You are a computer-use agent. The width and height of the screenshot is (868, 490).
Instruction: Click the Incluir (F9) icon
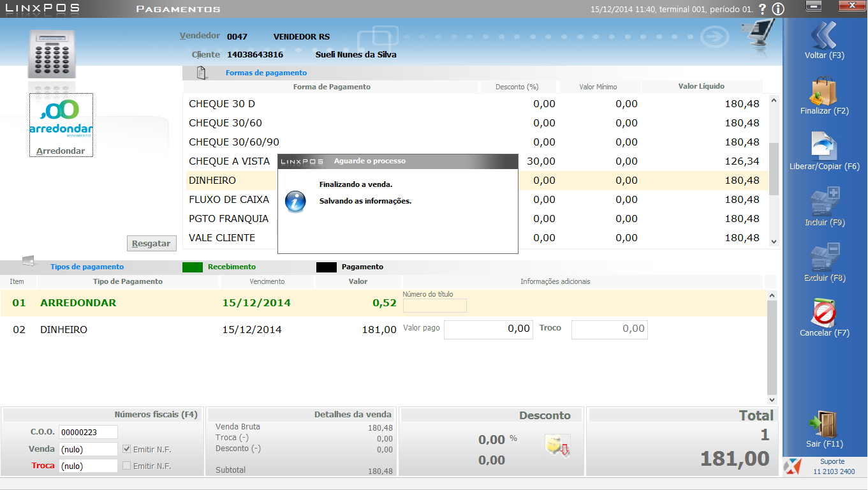pos(824,202)
